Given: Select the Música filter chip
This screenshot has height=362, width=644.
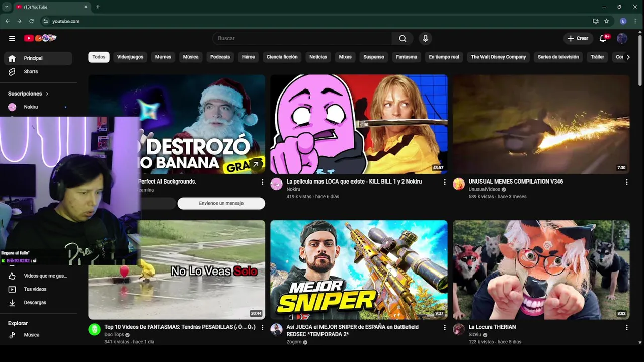Looking at the screenshot, I should (191, 57).
